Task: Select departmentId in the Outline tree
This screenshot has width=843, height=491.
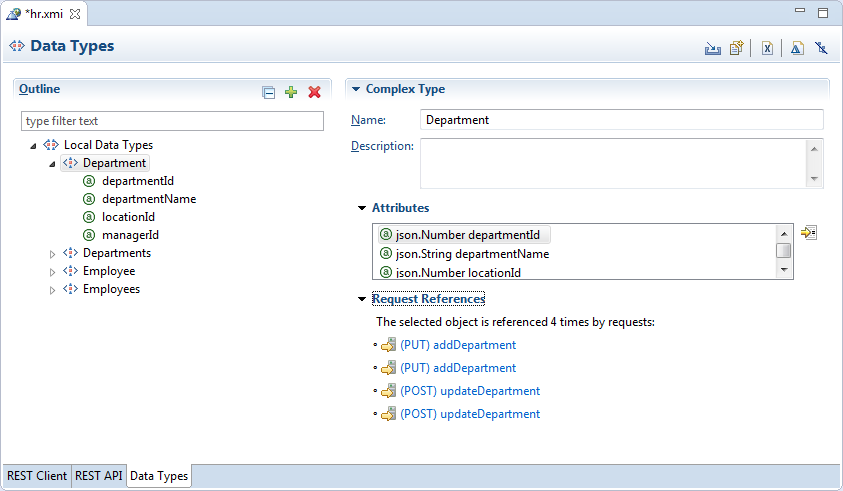Action: click(138, 181)
